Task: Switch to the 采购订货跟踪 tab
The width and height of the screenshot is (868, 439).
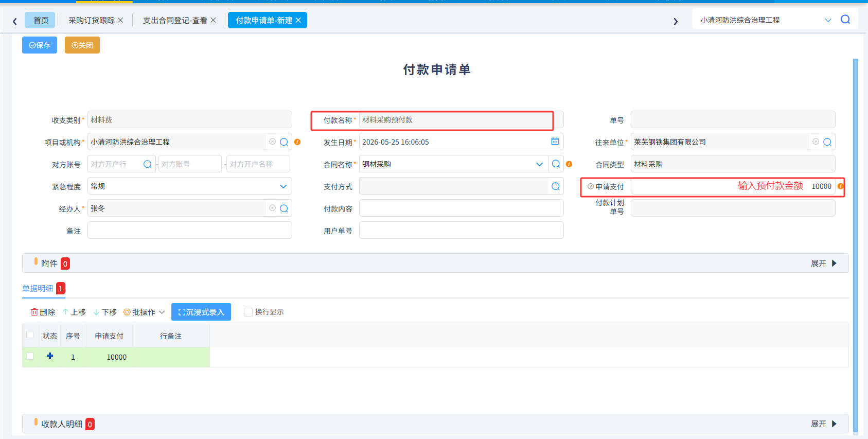Action: [92, 20]
